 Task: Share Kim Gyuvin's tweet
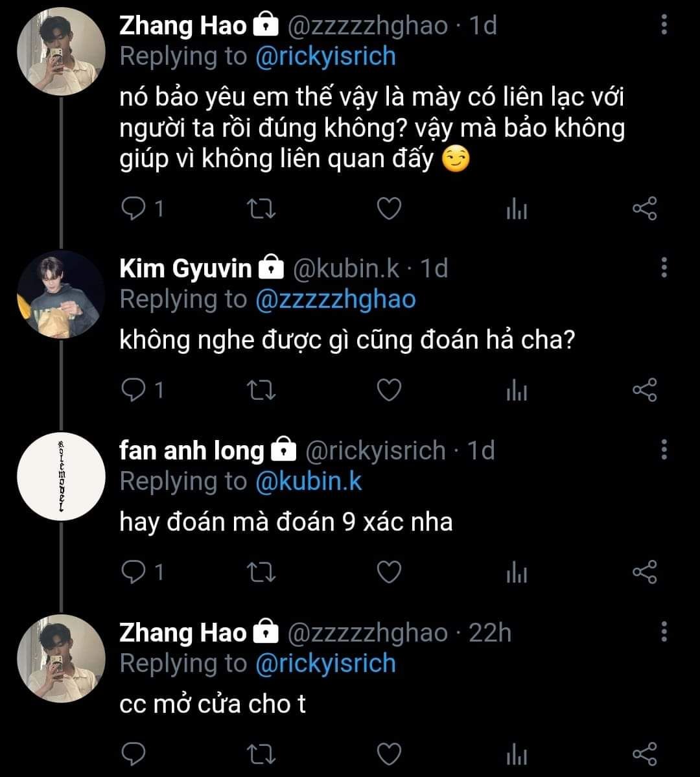[x=644, y=389]
